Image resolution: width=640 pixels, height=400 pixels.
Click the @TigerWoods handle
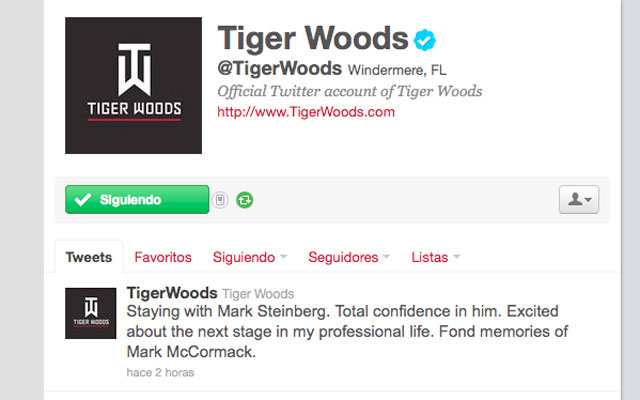pos(280,68)
